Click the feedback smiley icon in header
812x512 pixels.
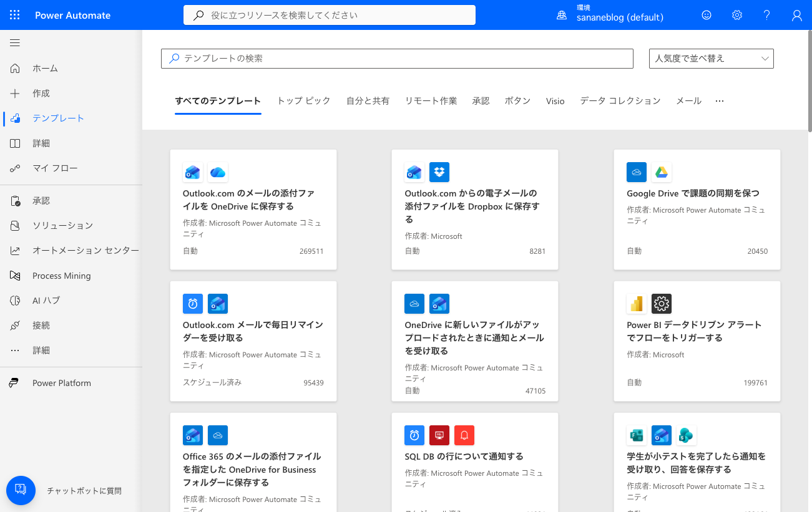click(707, 15)
